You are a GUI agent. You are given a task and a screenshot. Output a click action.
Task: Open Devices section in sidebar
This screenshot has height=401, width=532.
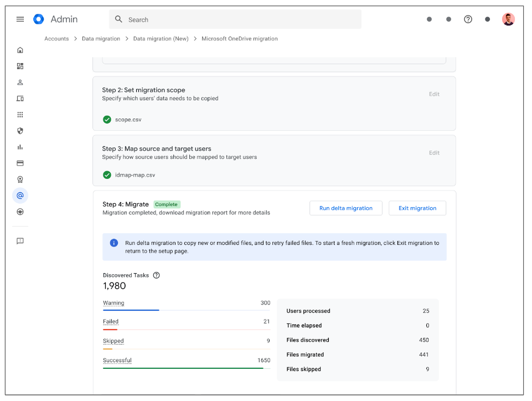tap(20, 99)
